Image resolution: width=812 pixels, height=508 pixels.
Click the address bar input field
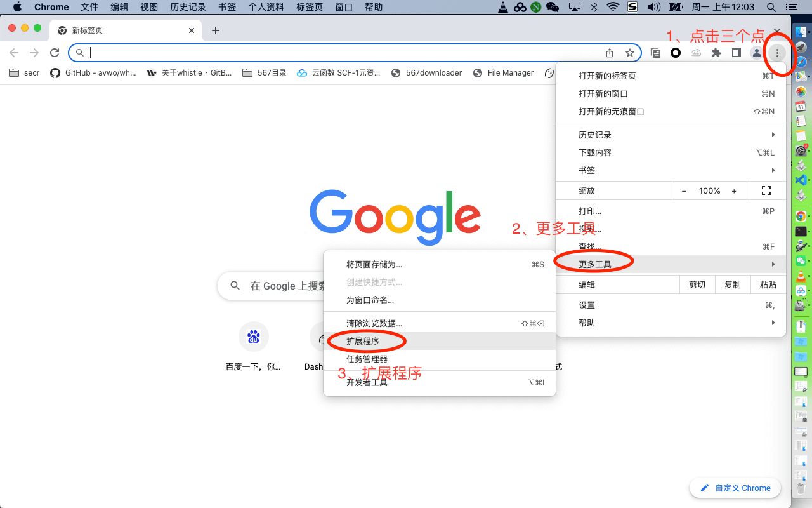(x=343, y=53)
